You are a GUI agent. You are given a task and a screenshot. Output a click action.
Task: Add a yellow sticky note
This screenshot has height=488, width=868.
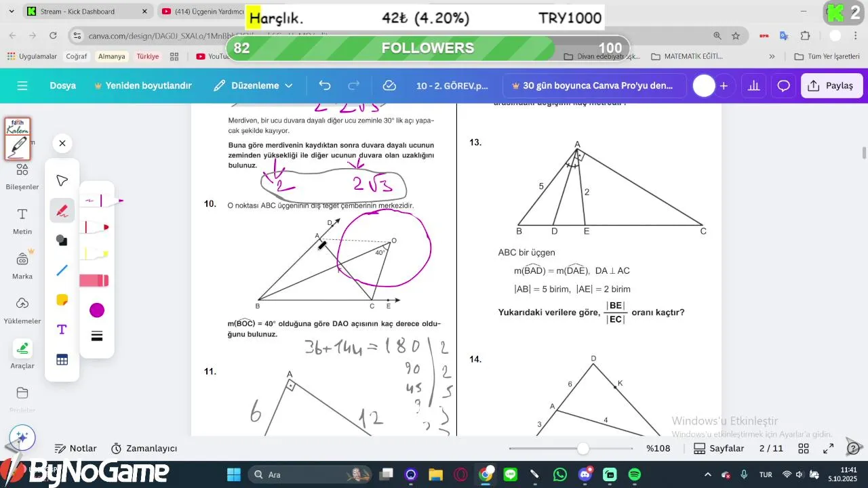pyautogui.click(x=62, y=300)
